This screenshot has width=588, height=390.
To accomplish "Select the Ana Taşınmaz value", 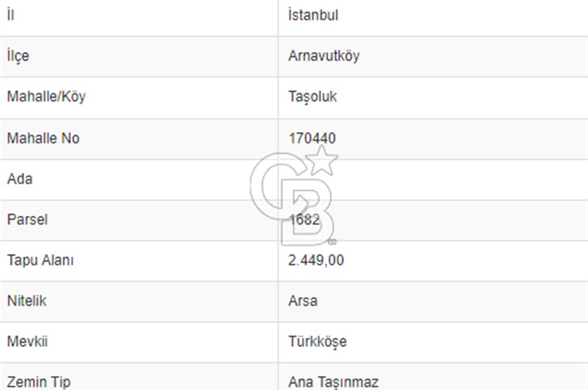I will [x=333, y=382].
